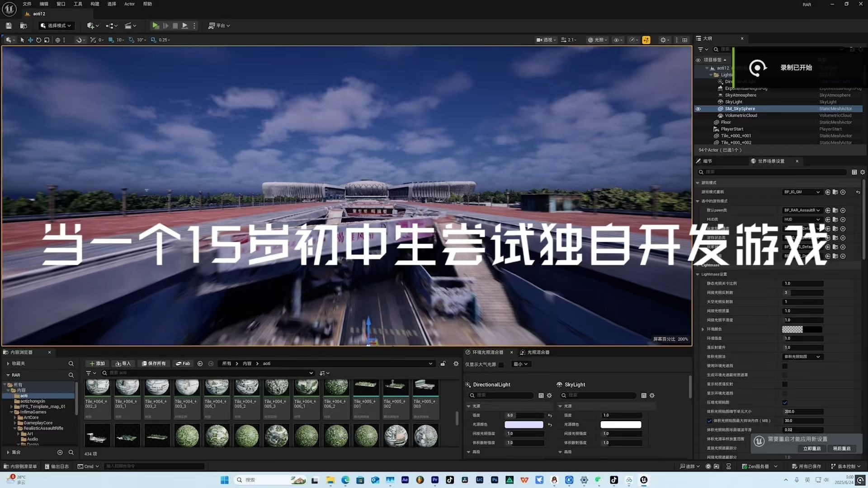Select PlayerStart in the outliner

point(732,129)
